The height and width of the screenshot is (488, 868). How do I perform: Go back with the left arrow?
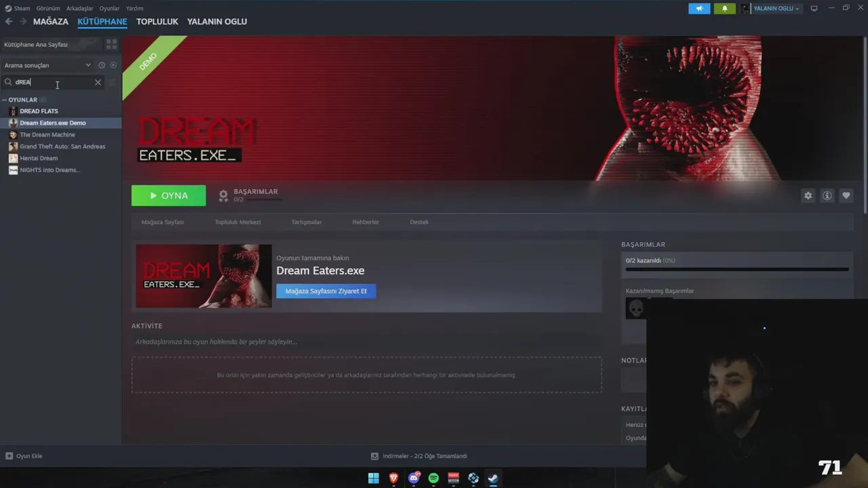9,22
